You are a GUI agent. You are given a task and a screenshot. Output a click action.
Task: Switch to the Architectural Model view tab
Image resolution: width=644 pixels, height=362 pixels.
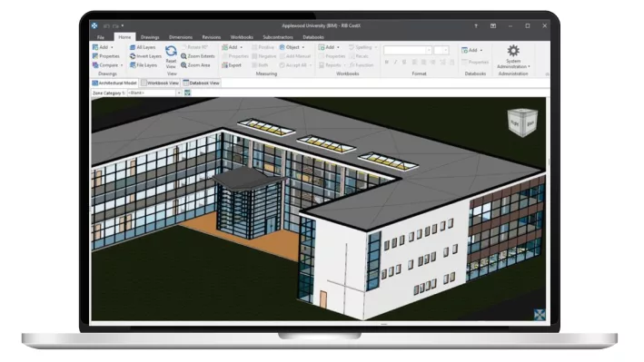coord(114,83)
